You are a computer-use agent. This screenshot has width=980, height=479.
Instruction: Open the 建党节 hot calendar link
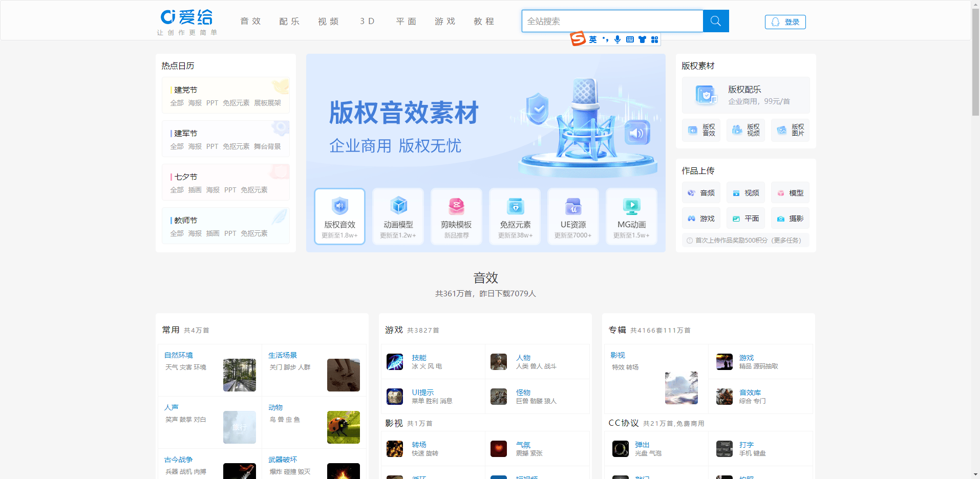coord(185,90)
